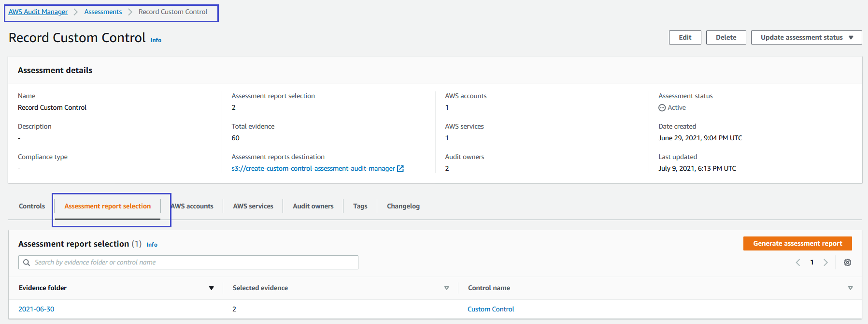Viewport: 868px width, 324px height.
Task: Click the Audit owners label in details
Action: [x=465, y=157]
